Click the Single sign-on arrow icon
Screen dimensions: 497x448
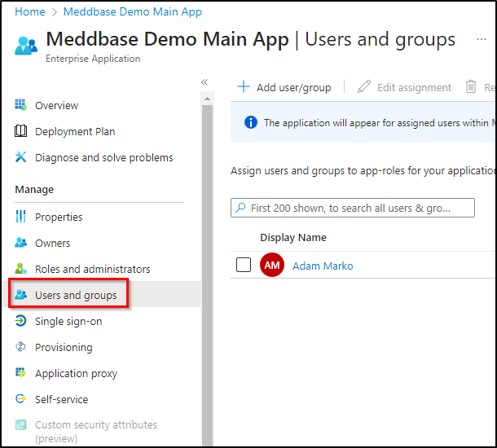[x=20, y=321]
